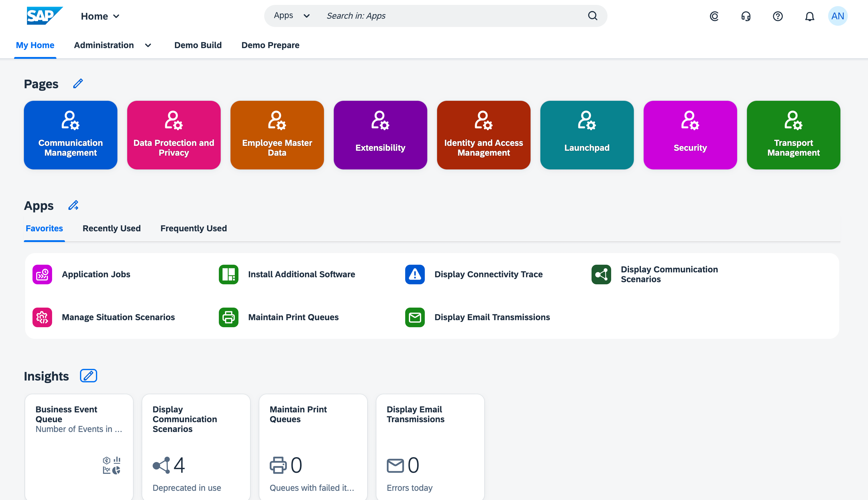Viewport: 868px width, 500px height.
Task: Click the search magnifier icon
Action: pos(592,16)
